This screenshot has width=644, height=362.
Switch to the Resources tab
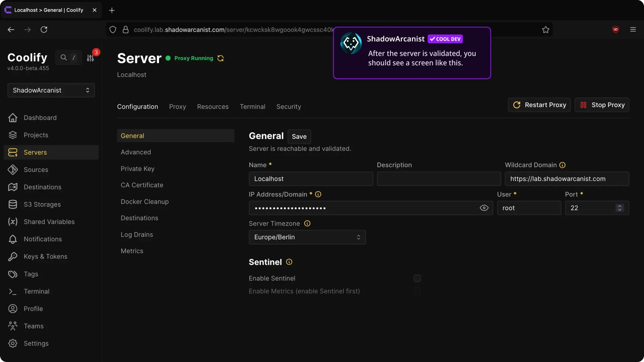213,107
